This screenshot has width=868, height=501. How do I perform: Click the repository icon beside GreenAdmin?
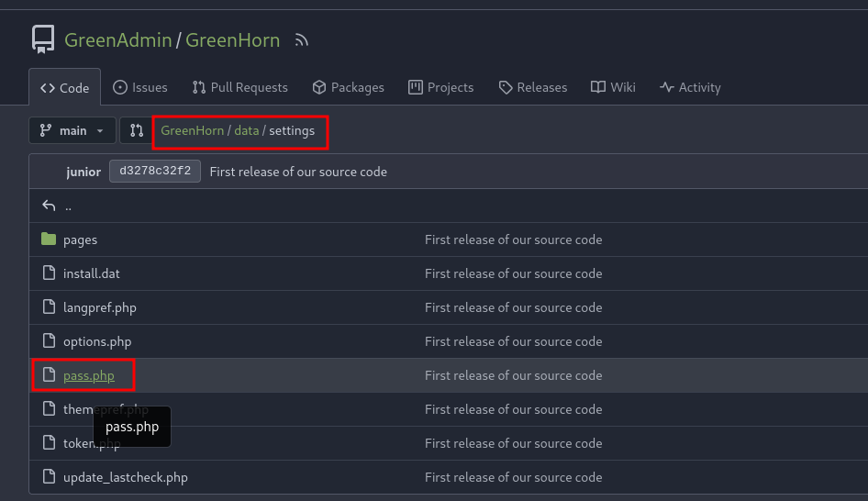(42, 39)
